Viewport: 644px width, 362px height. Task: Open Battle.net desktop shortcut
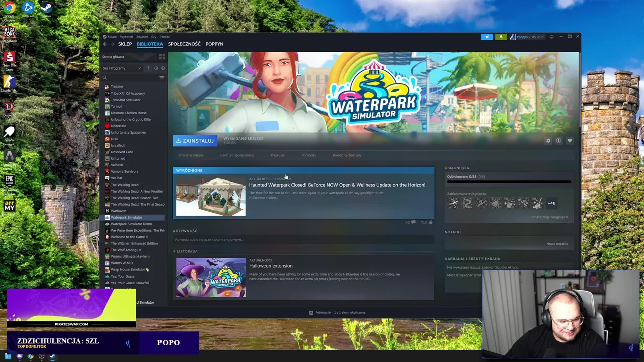click(28, 10)
